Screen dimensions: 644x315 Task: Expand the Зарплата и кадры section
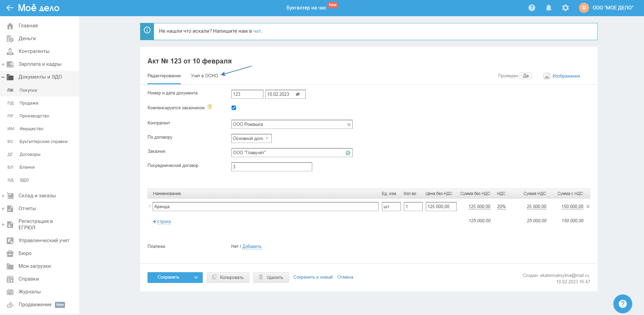click(x=3, y=64)
